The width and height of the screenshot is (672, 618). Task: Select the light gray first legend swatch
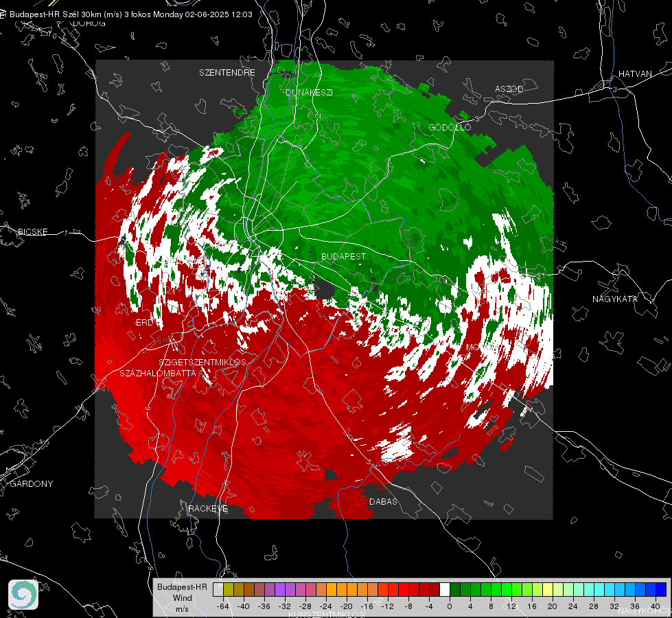(x=218, y=589)
